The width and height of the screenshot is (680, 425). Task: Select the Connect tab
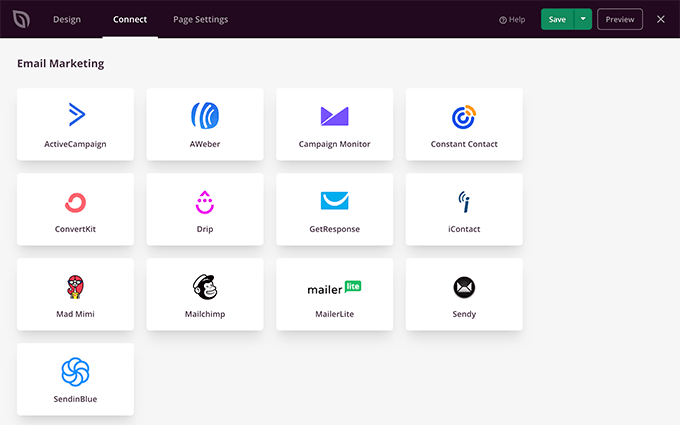click(x=130, y=19)
